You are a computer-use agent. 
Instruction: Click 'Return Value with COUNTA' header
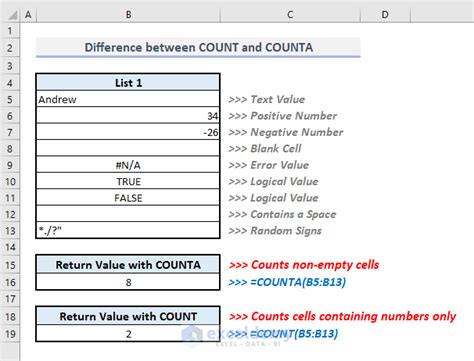click(x=128, y=265)
